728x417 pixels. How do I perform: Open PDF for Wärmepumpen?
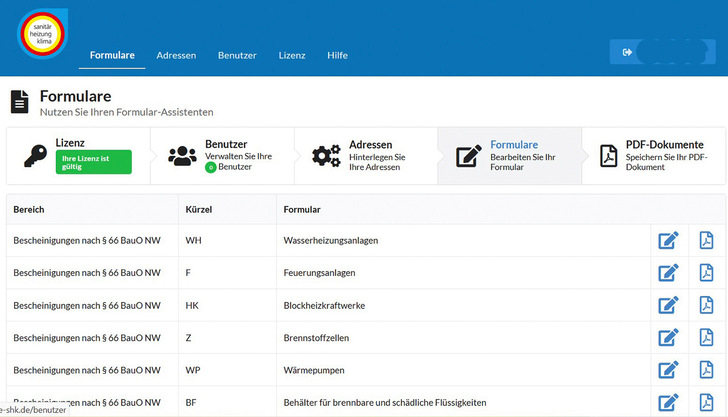(706, 370)
